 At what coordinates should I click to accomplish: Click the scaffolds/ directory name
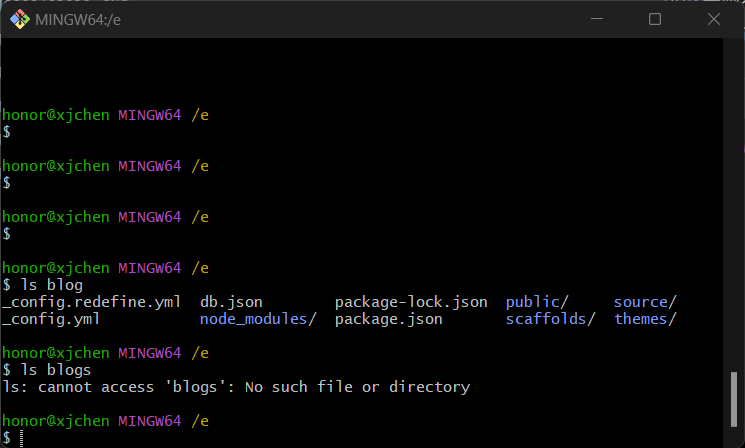point(550,319)
